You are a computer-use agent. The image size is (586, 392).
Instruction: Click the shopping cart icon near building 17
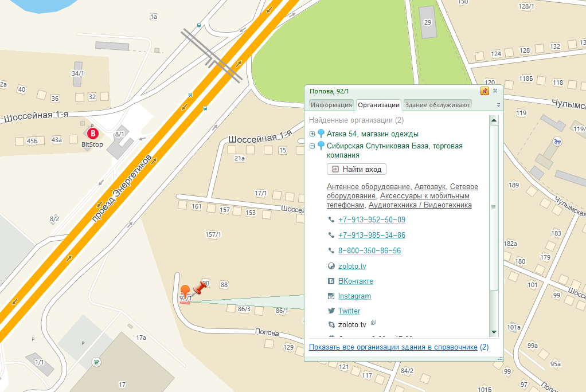[x=96, y=362]
